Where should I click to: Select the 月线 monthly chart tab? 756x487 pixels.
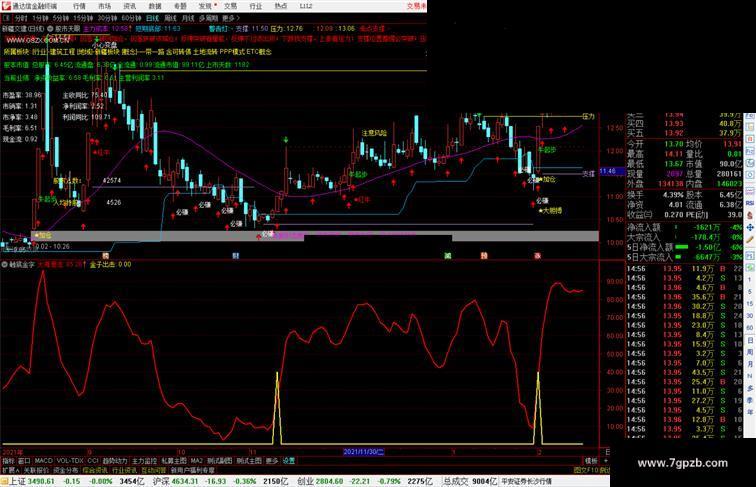tap(188, 18)
